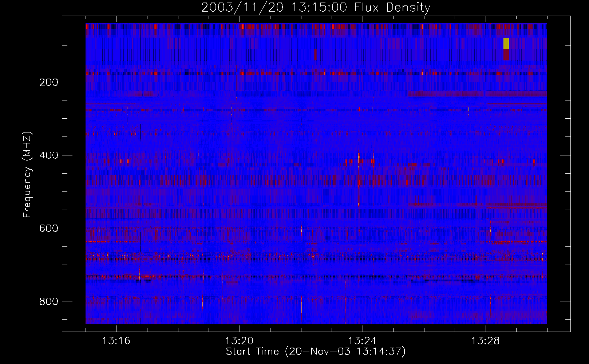Click the "Frequency (MHZ)" axis label
Screen dimensions: 589x364
pyautogui.click(x=27, y=175)
